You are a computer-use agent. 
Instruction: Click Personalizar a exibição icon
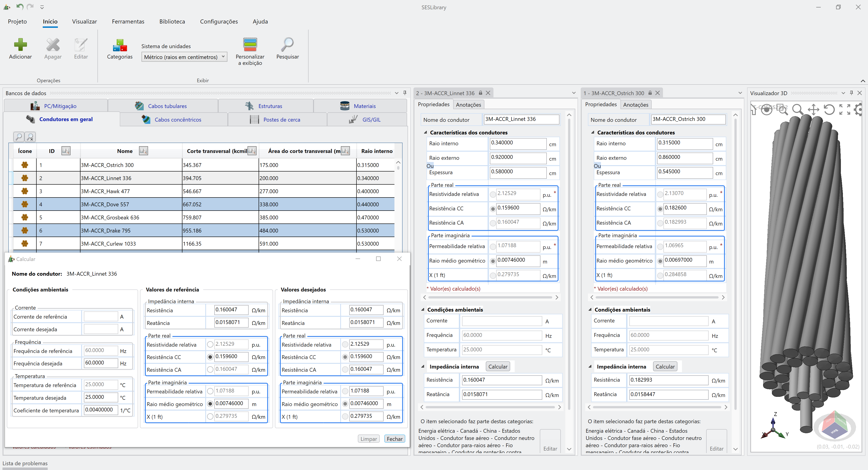click(250, 45)
